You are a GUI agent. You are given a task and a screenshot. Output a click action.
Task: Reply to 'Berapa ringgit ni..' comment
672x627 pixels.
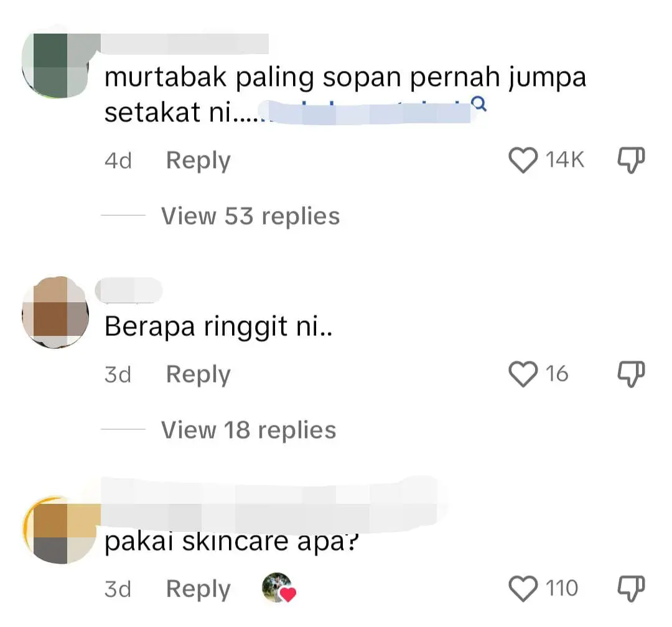[x=198, y=375]
